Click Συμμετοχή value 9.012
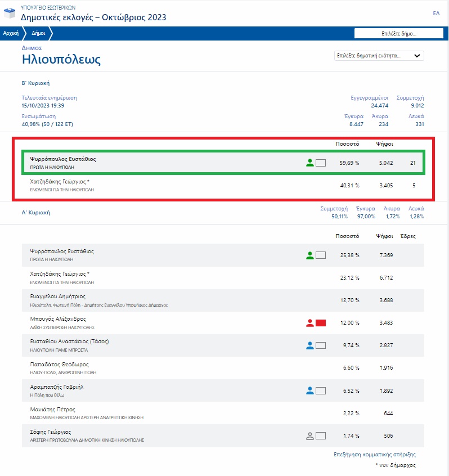 pos(417,106)
